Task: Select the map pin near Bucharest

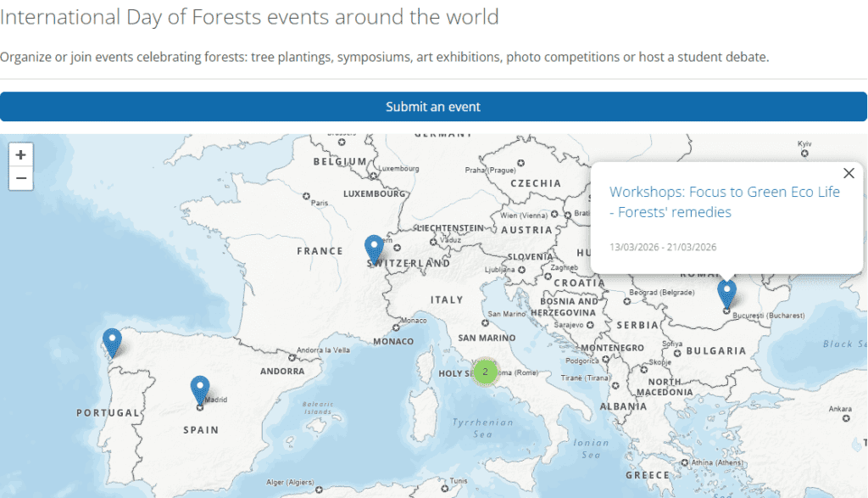Action: tap(726, 294)
